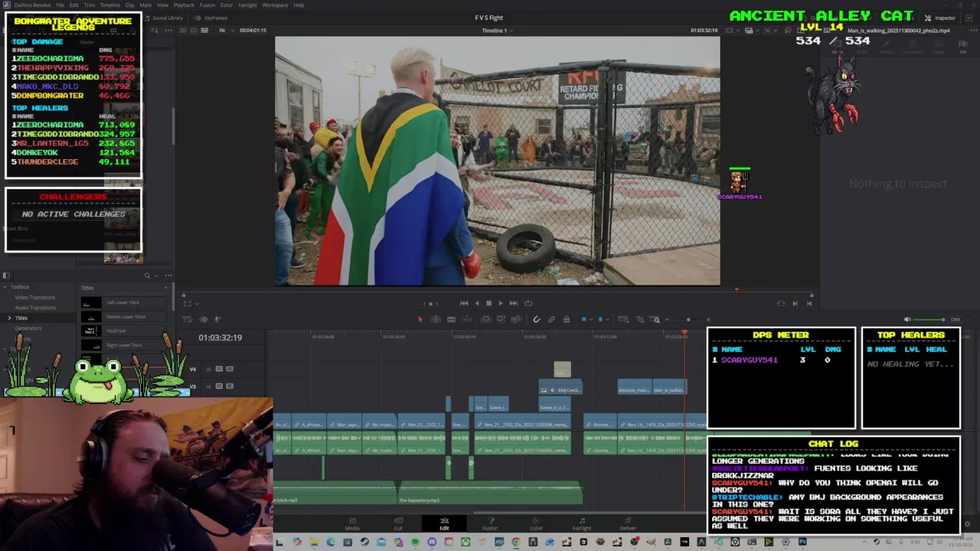The height and width of the screenshot is (551, 980).
Task: Adjust the timeline audio volume slider
Action: (928, 319)
